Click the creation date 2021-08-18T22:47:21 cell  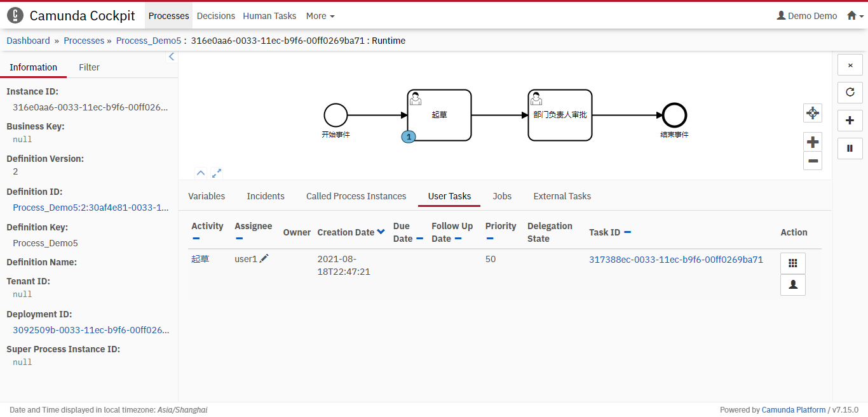tap(344, 265)
